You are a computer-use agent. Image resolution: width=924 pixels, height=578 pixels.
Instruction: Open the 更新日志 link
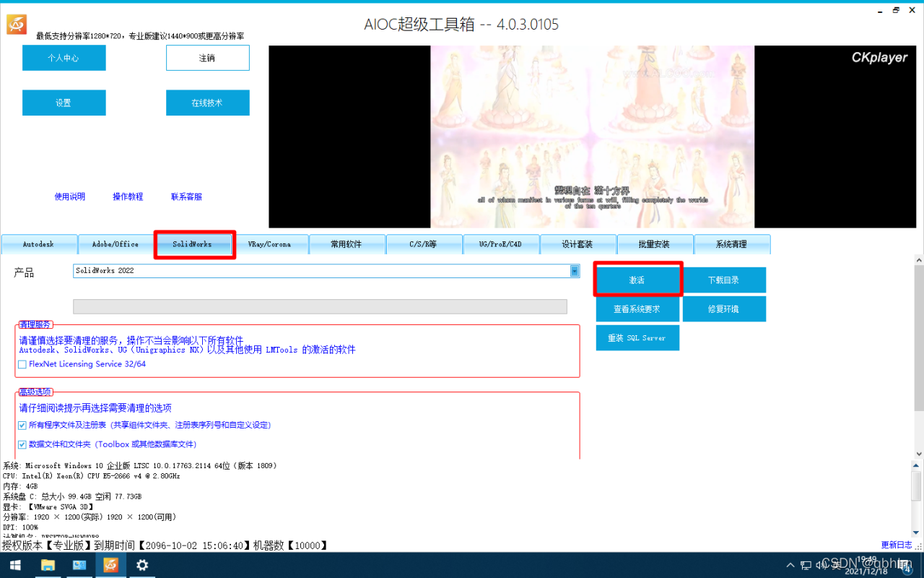(x=897, y=545)
